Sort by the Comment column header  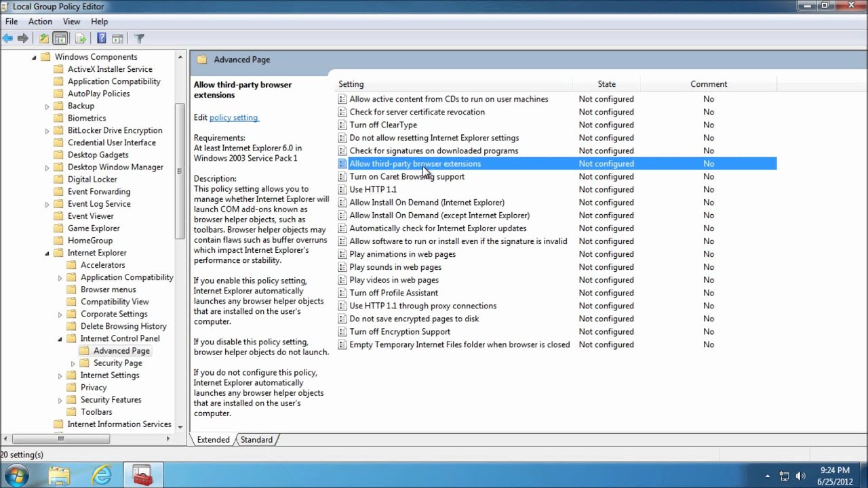(x=709, y=84)
